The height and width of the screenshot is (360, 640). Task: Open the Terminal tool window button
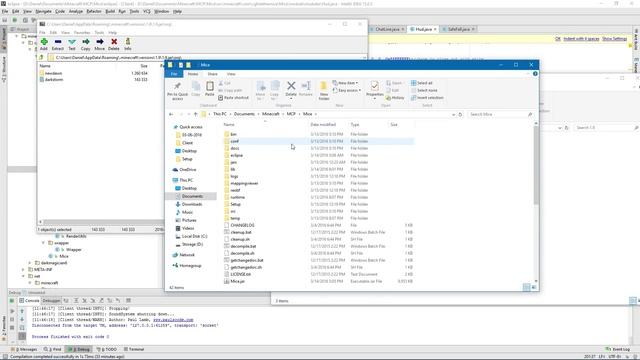(134, 349)
